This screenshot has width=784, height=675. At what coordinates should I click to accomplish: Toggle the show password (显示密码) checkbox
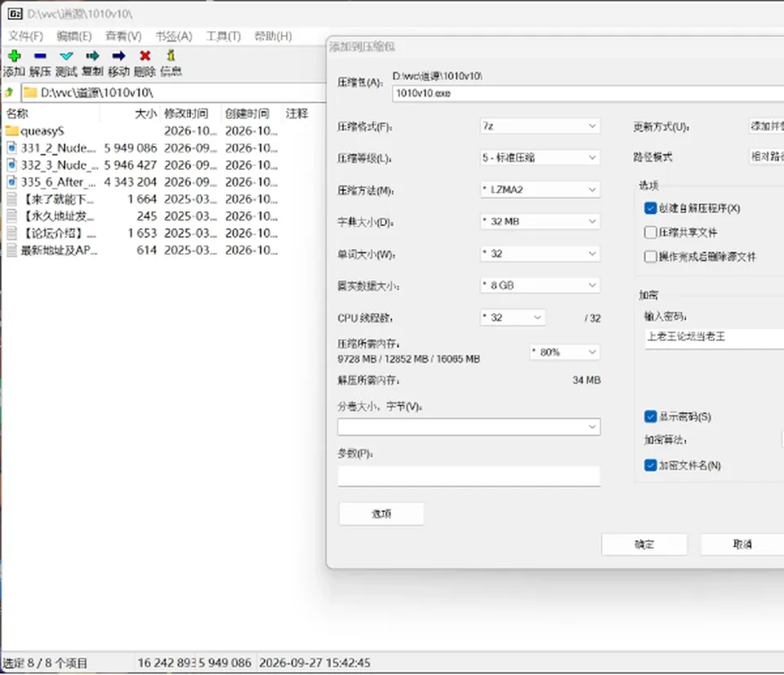click(x=651, y=417)
